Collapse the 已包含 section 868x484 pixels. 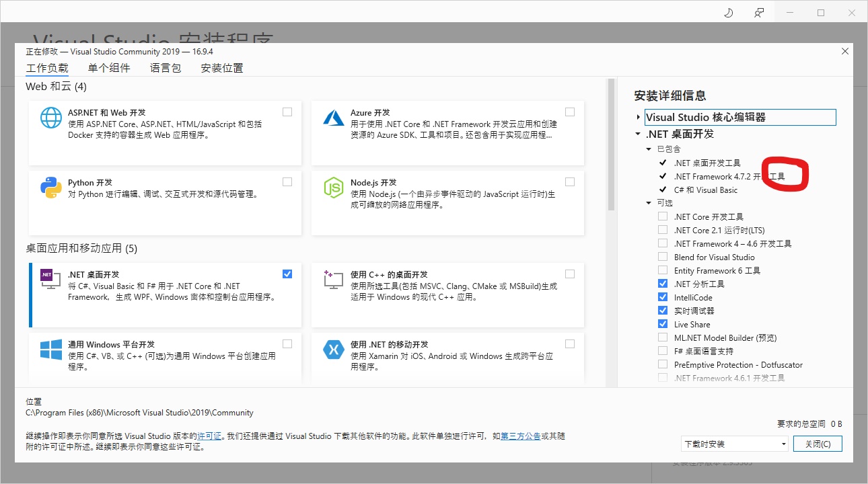coord(649,149)
